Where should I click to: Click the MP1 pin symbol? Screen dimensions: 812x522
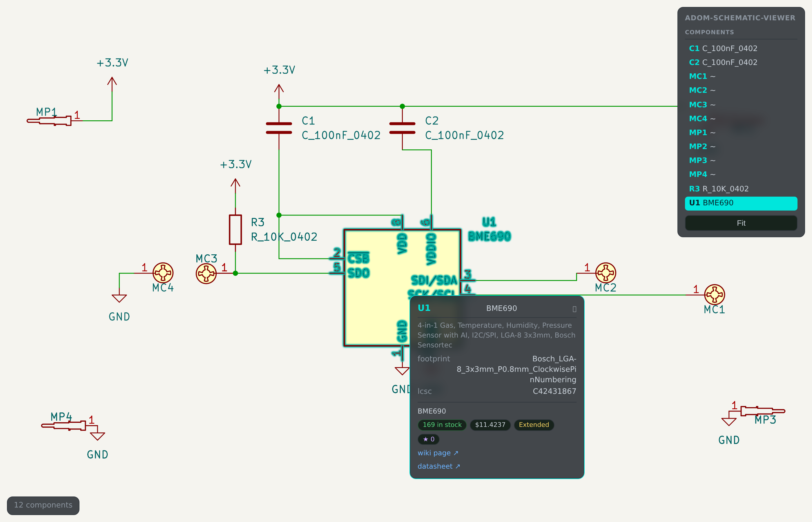point(50,121)
